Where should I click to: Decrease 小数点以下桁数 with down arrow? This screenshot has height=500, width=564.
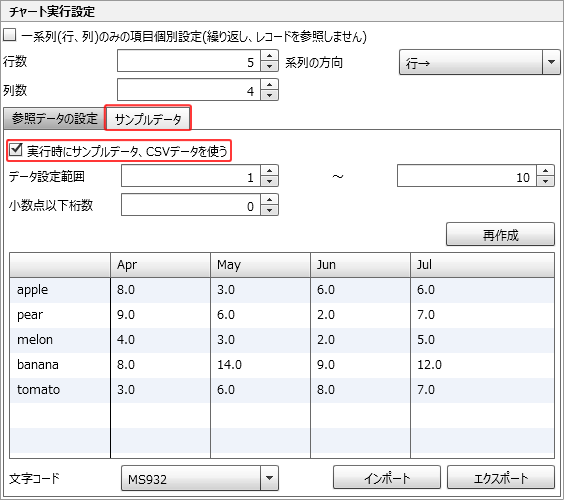269,210
